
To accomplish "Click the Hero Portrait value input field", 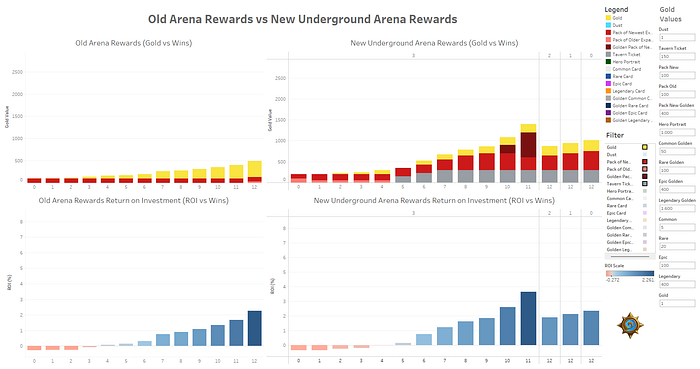I will click(677, 133).
